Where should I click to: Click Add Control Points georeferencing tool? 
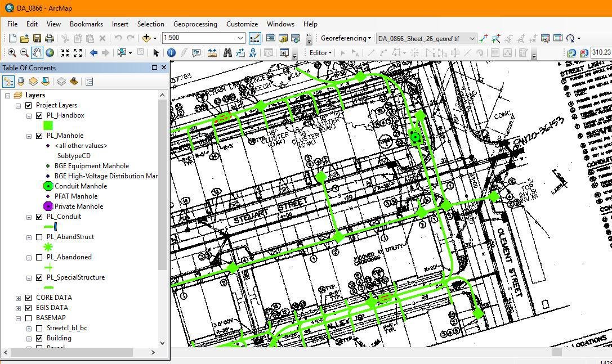[483, 38]
